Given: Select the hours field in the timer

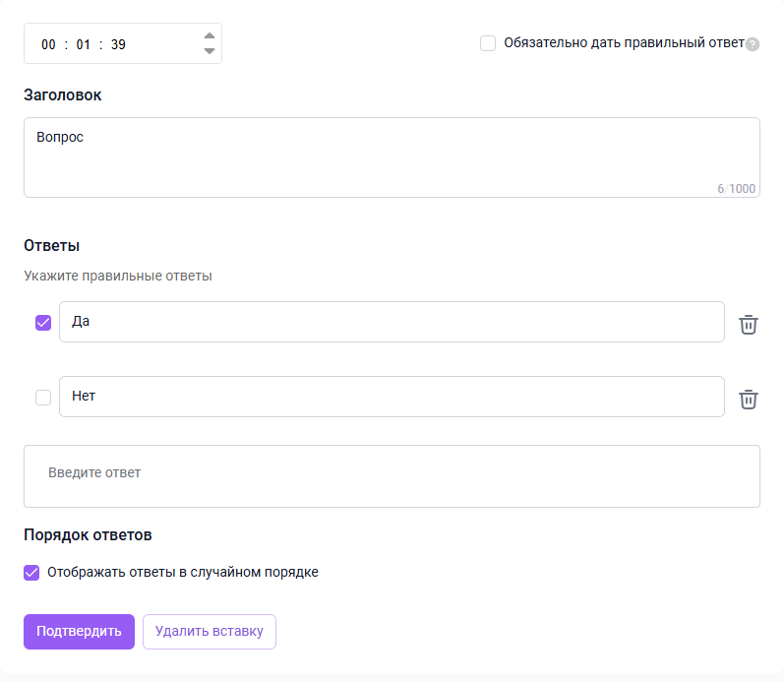Looking at the screenshot, I should (48, 44).
